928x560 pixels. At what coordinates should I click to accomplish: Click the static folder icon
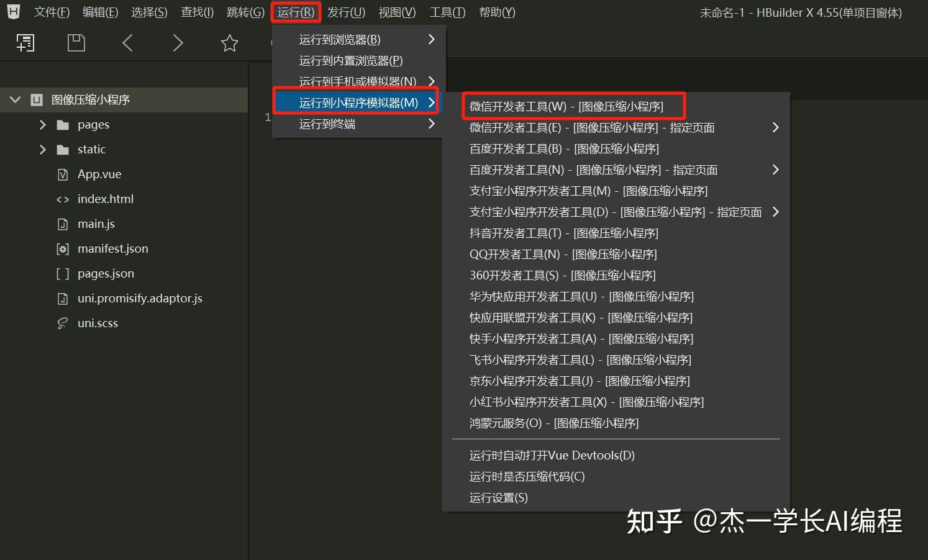tap(63, 150)
